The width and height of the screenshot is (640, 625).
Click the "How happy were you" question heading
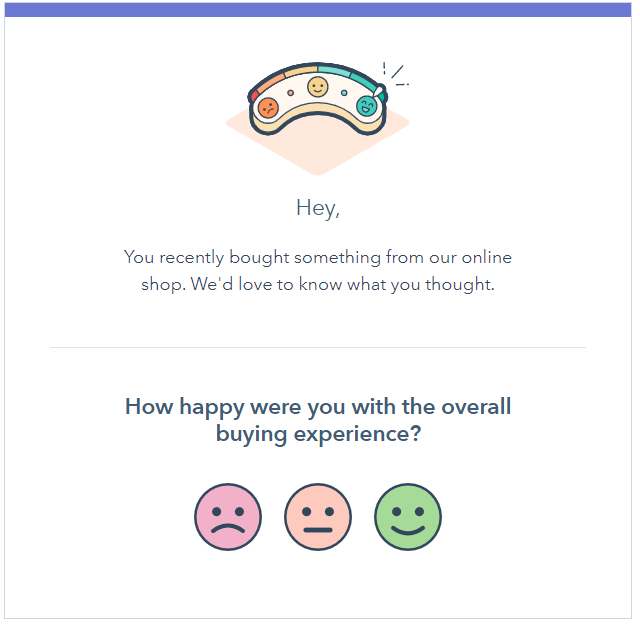point(318,420)
